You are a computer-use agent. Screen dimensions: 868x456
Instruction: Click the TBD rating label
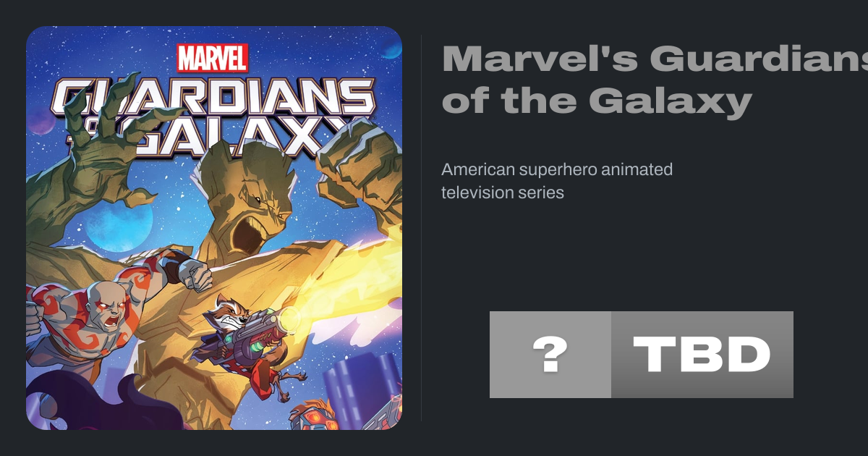702,355
